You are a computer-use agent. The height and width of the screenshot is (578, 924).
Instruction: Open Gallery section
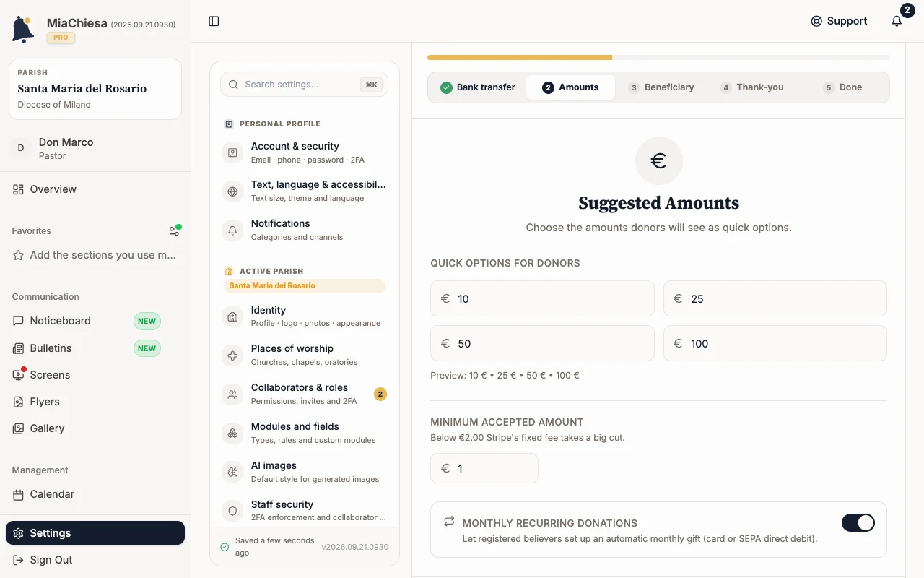pyautogui.click(x=95, y=428)
